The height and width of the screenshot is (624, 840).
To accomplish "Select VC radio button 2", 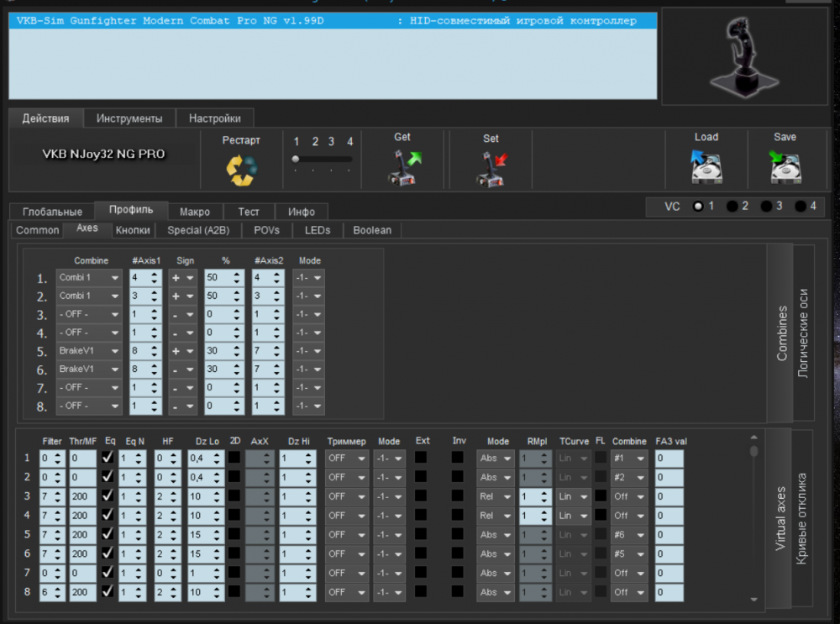I will pyautogui.click(x=732, y=207).
